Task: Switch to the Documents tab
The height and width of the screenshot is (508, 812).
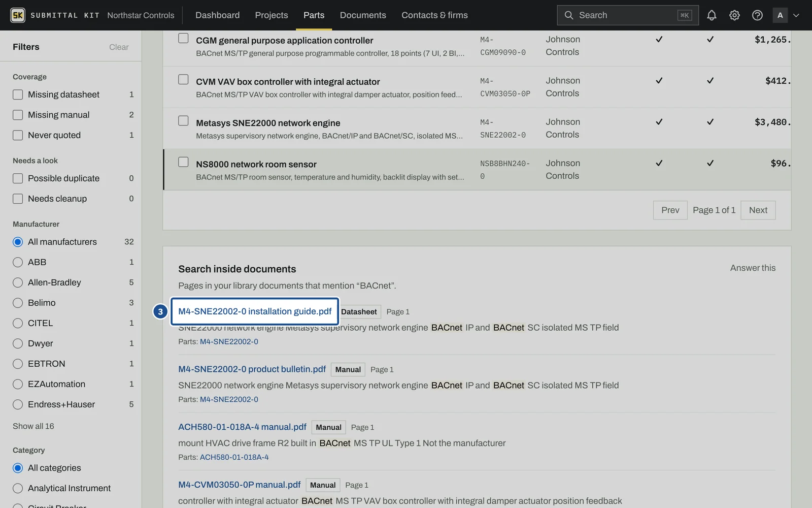Action: coord(363,15)
